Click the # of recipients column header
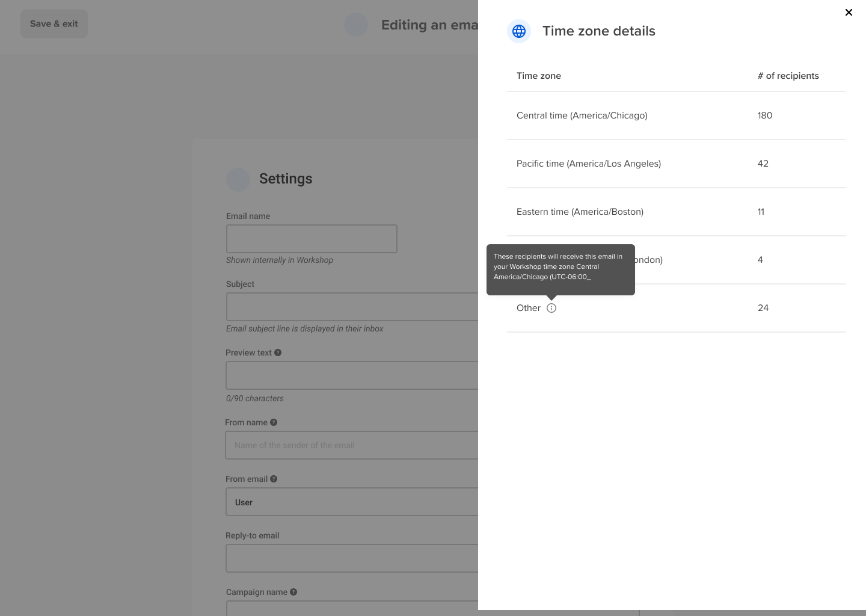Image resolution: width=866 pixels, height=616 pixels. 788,76
